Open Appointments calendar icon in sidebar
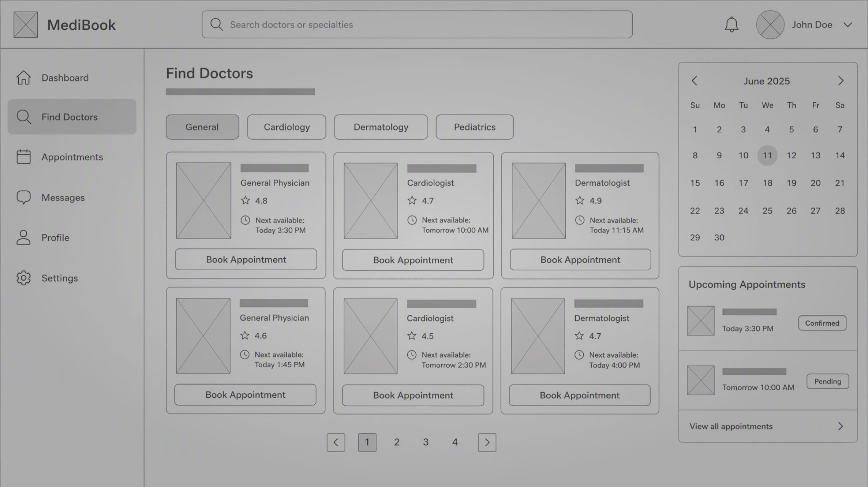The height and width of the screenshot is (487, 868). (x=24, y=157)
